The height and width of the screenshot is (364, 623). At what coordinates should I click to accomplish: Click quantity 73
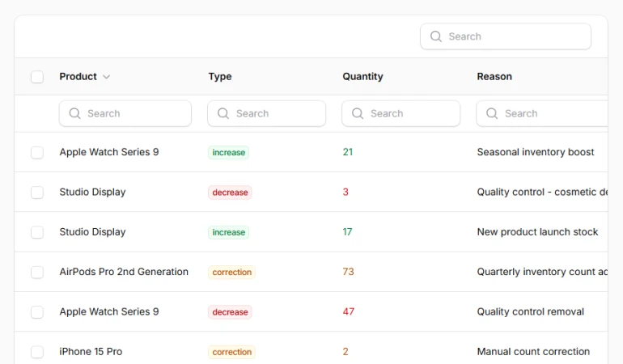click(348, 272)
